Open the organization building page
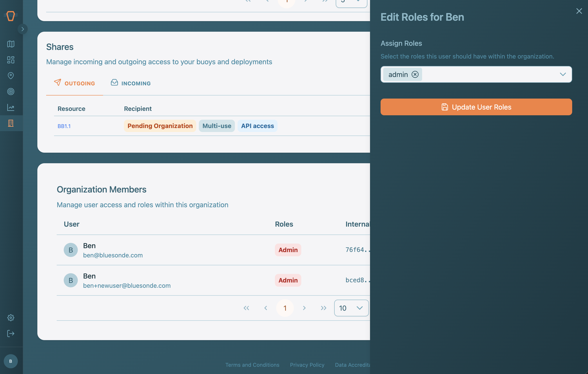 11,123
